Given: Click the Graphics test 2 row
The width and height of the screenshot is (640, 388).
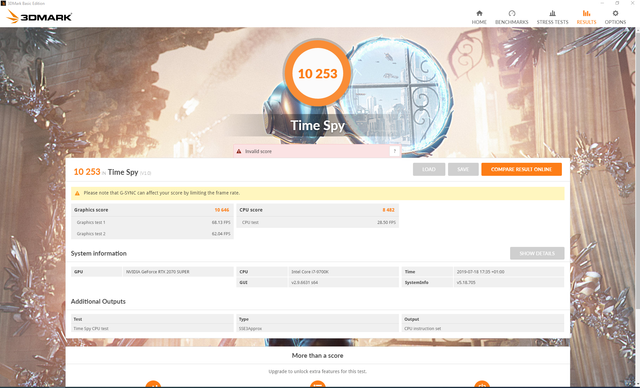Looking at the screenshot, I should point(152,234).
